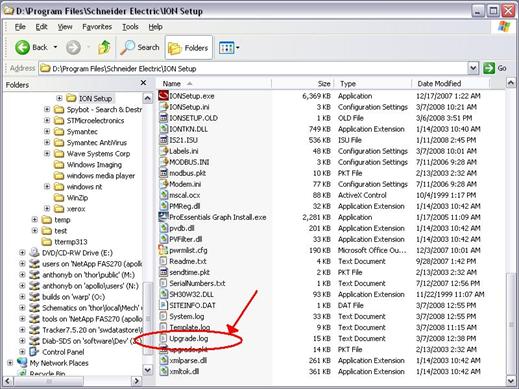Go up one folder level icon
Viewport: 519px width, 389px height.
tap(104, 47)
